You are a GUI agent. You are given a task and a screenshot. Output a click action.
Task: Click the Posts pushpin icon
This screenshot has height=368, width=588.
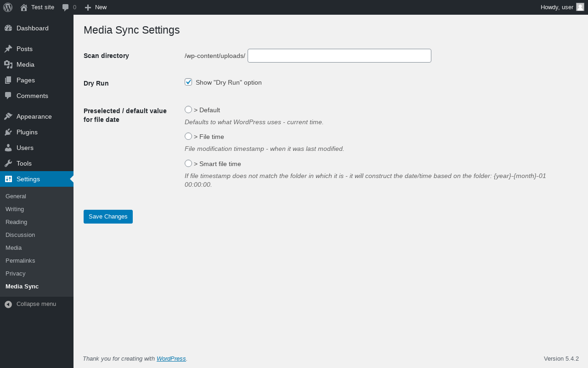pos(8,49)
